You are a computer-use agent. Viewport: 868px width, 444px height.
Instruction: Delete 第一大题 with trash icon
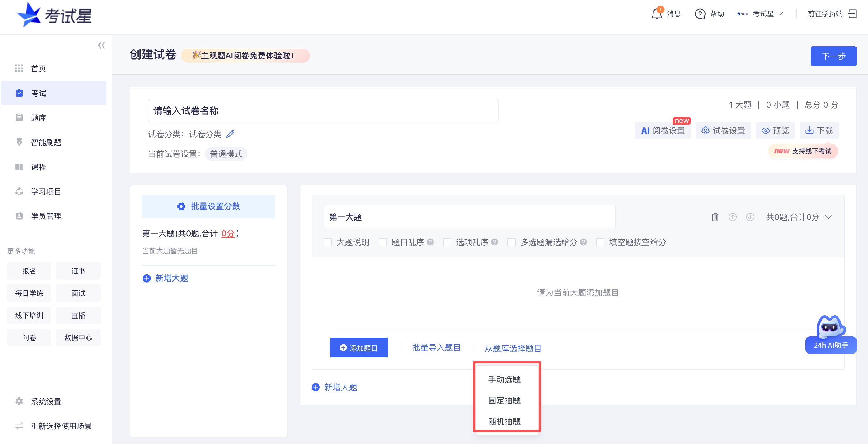click(715, 217)
